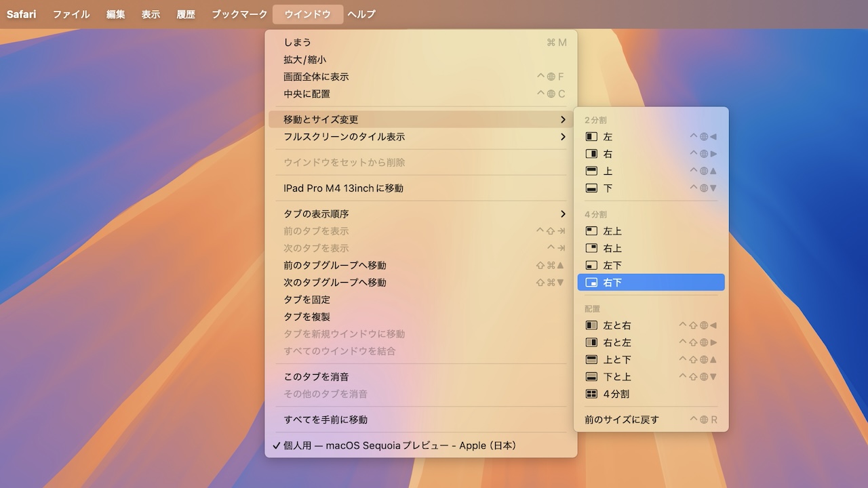This screenshot has width=868, height=488.
Task: Click the 4分割 grid arrangement icon
Action: (x=591, y=394)
